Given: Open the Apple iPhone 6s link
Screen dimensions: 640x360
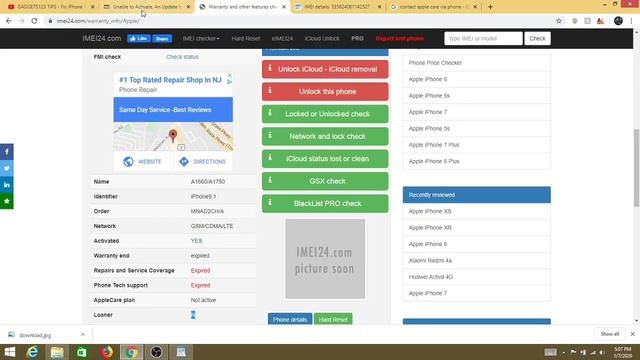Looking at the screenshot, I should (x=429, y=96).
